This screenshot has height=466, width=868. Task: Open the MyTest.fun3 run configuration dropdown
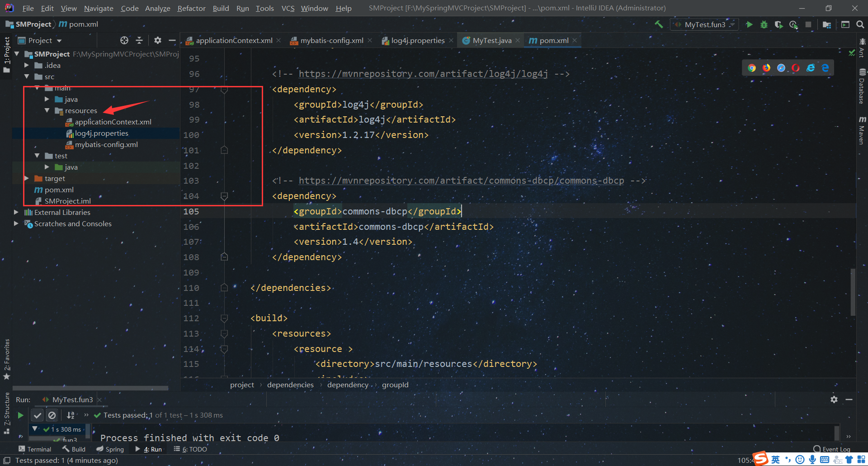click(x=704, y=24)
